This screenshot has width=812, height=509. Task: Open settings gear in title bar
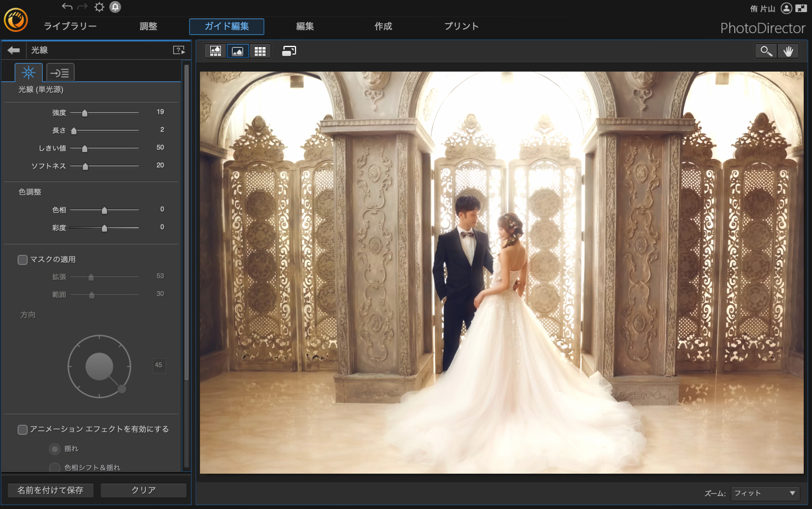[x=99, y=7]
